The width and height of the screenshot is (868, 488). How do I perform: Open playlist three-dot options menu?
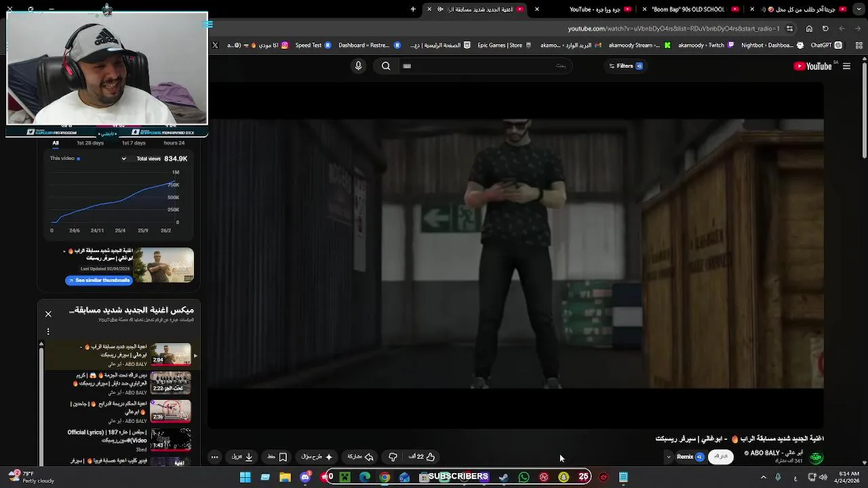[48, 331]
